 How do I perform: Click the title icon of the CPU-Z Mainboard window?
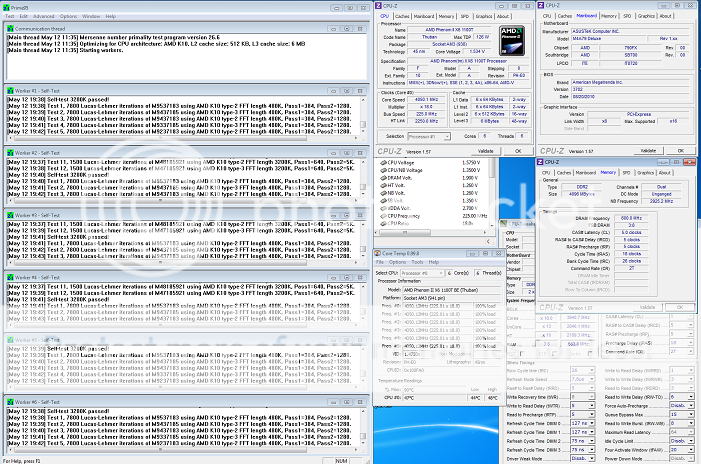click(541, 5)
